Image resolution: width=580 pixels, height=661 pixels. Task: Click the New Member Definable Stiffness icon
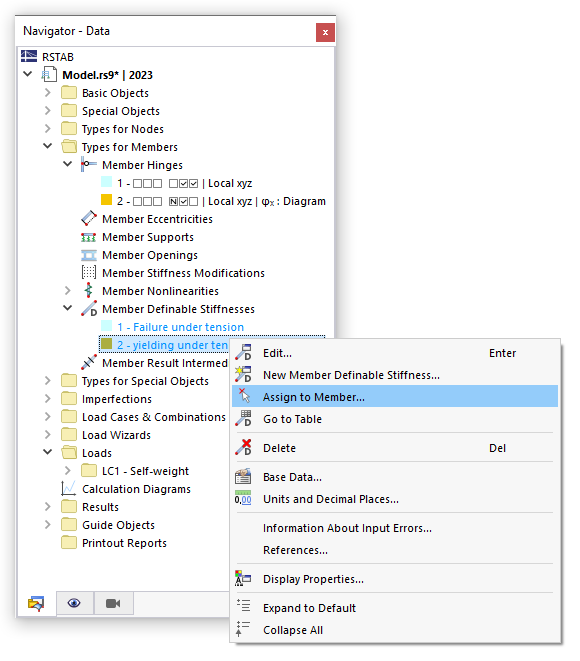pyautogui.click(x=244, y=374)
